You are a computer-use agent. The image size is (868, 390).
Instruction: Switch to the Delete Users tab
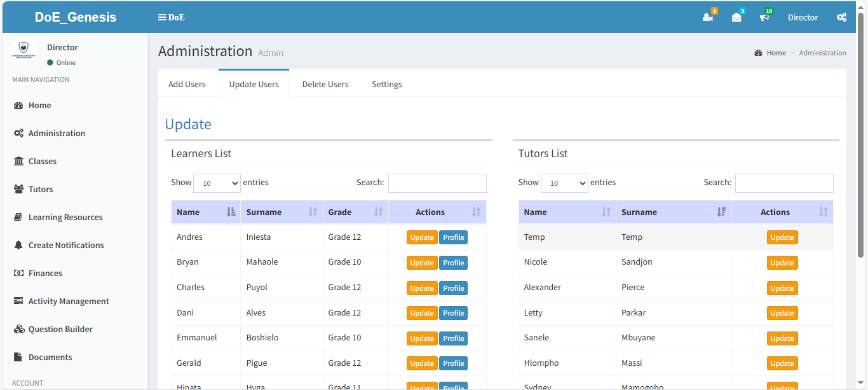pos(325,83)
